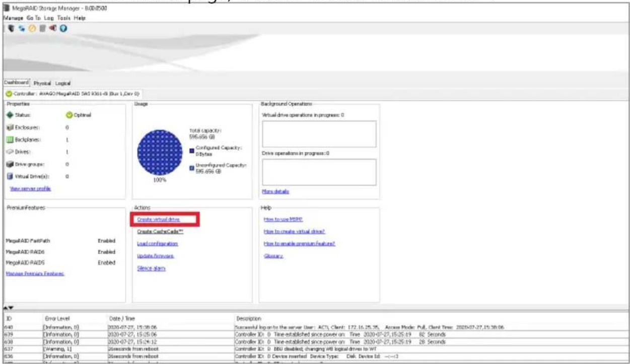Select log entry with ID 639
Image resolution: width=630 pixels, height=364 pixels.
(x=315, y=334)
